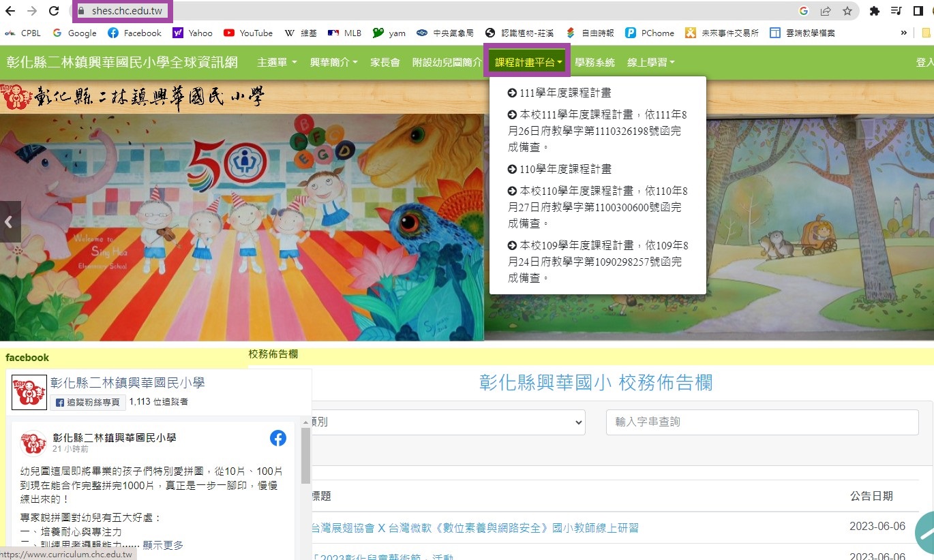The image size is (934, 560).
Task: Expand the 興華簡介 dropdown menu
Action: (333, 62)
